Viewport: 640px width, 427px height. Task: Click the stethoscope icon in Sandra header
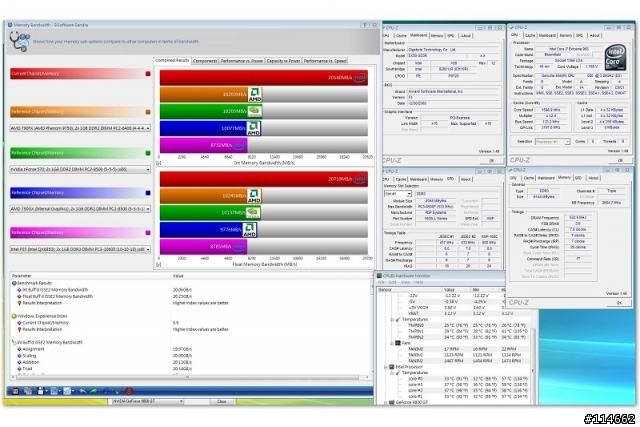pos(19,41)
